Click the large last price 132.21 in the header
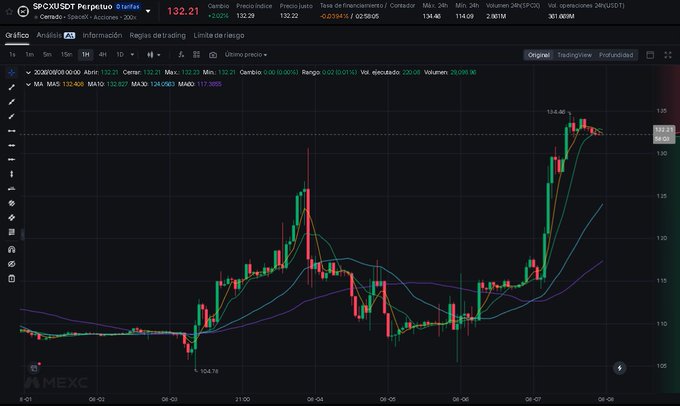This screenshot has height=406, width=680. point(183,11)
